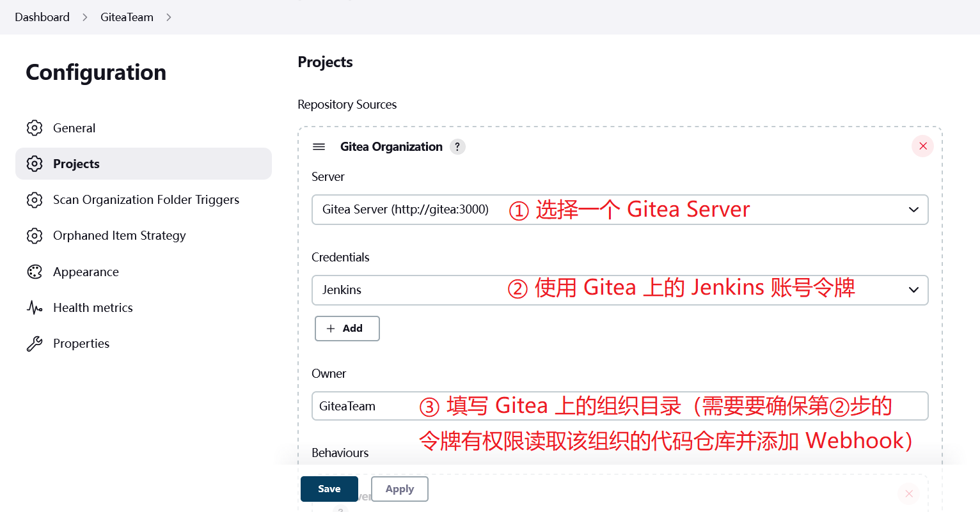Expand the Credentials dropdown chevron

coord(913,290)
